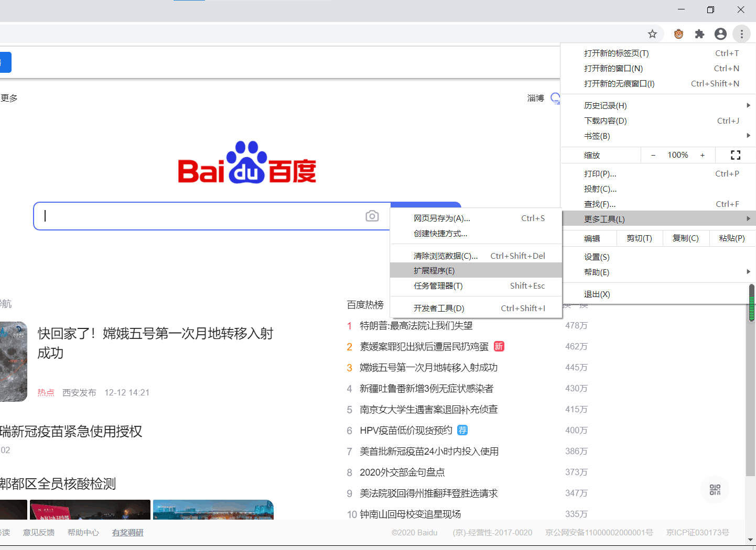Expand the 书签(B) submenu
This screenshot has width=756, height=550.
(x=658, y=136)
